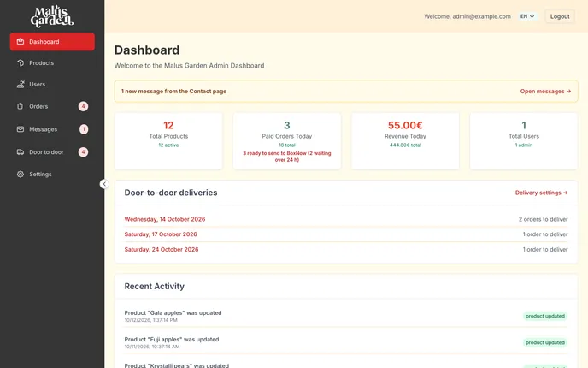
Task: Click the 'Welcome, admin@example.com' text
Action: (467, 16)
